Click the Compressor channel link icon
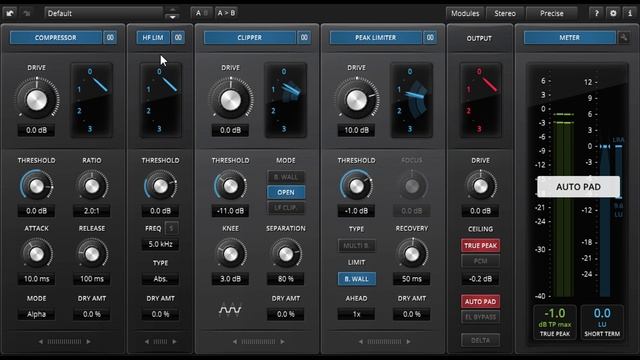This screenshot has width=640, height=360. 110,38
